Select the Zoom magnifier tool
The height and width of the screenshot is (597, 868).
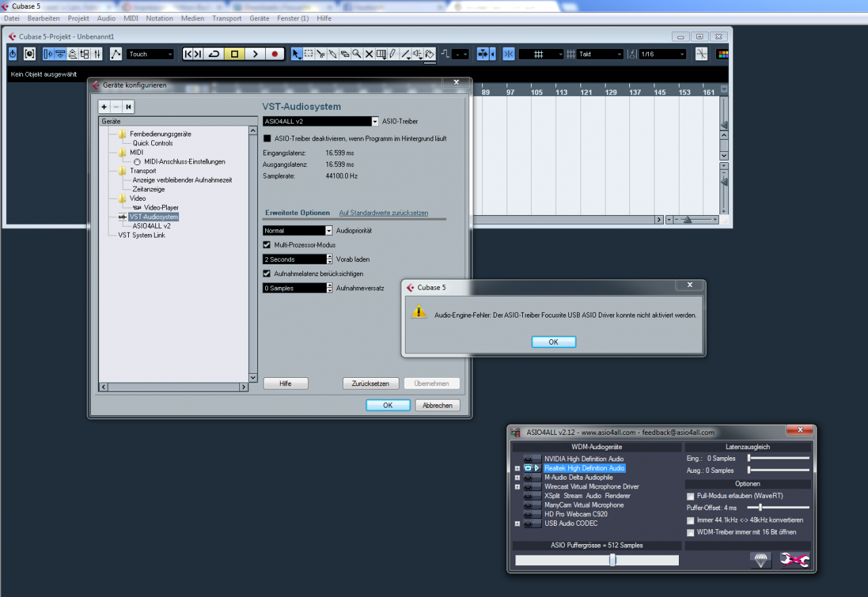[x=357, y=54]
